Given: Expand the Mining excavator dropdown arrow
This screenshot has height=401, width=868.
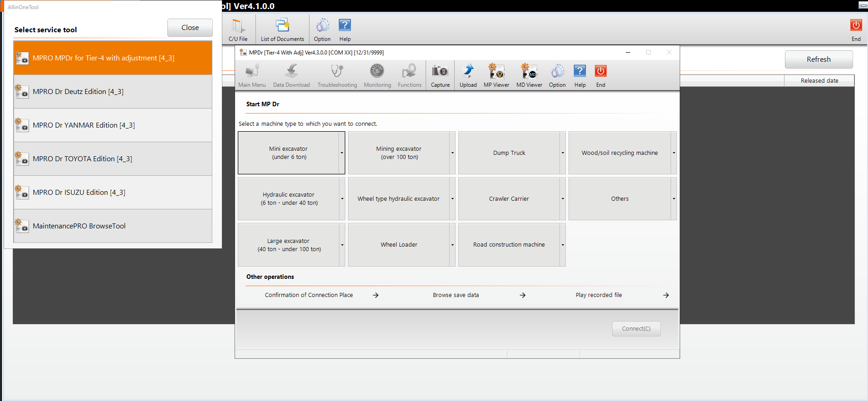Looking at the screenshot, I should coord(452,153).
